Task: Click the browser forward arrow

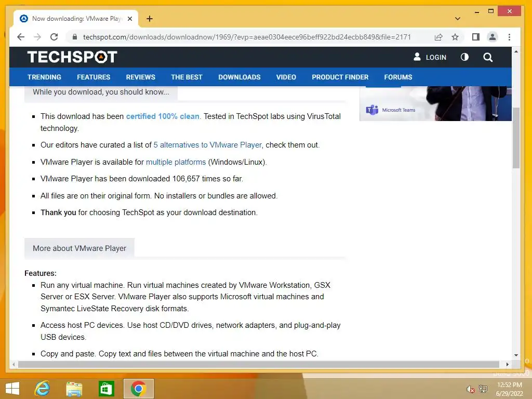Action: tap(37, 37)
